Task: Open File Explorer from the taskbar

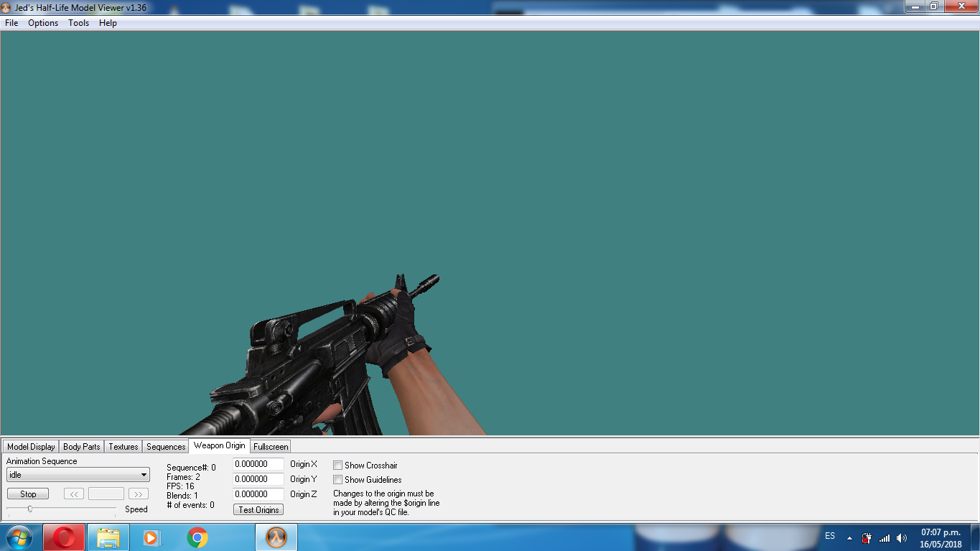Action: point(108,537)
